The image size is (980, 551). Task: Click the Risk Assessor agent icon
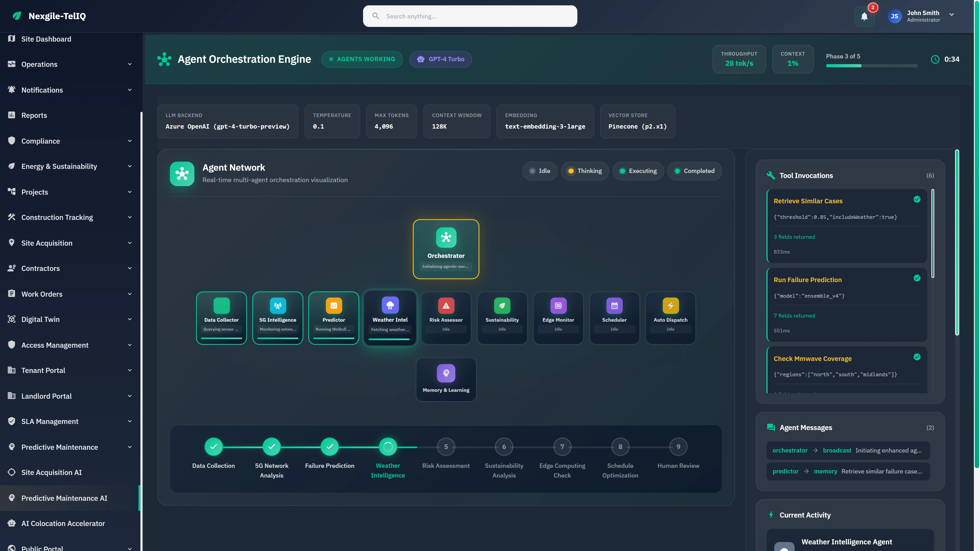(446, 305)
